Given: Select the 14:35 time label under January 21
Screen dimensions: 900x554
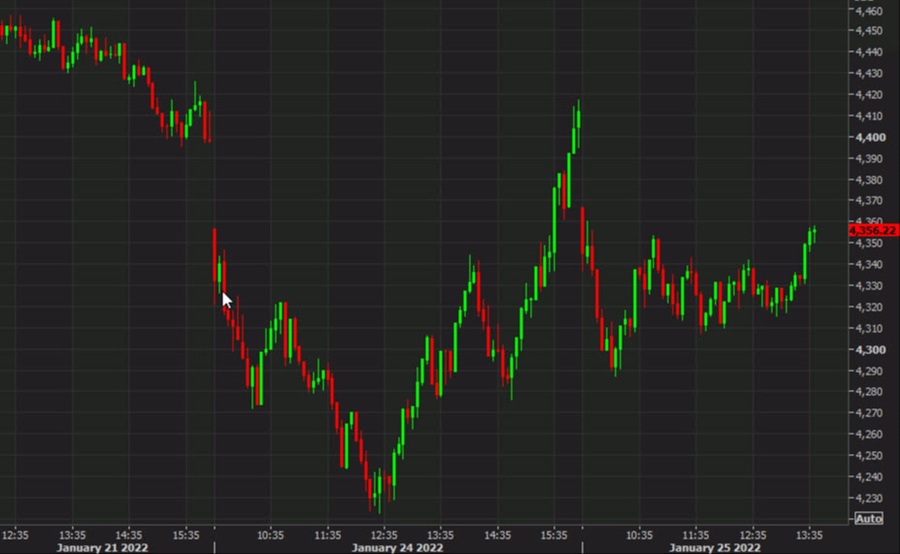Looking at the screenshot, I should click(130, 534).
